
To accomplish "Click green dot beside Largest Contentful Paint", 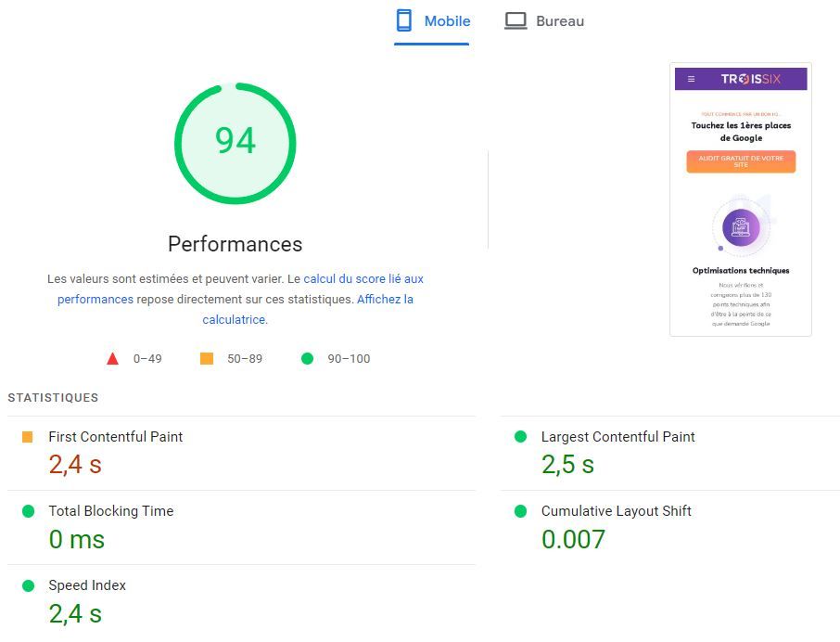I will (x=520, y=437).
